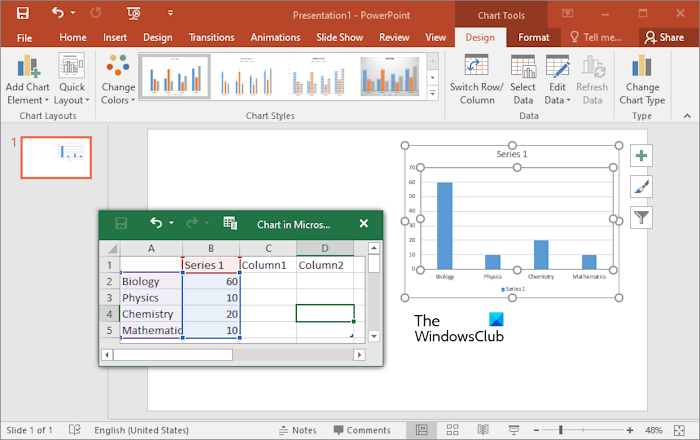Open the Chart Filters funnel button
The height and width of the screenshot is (440, 700).
coord(641,216)
